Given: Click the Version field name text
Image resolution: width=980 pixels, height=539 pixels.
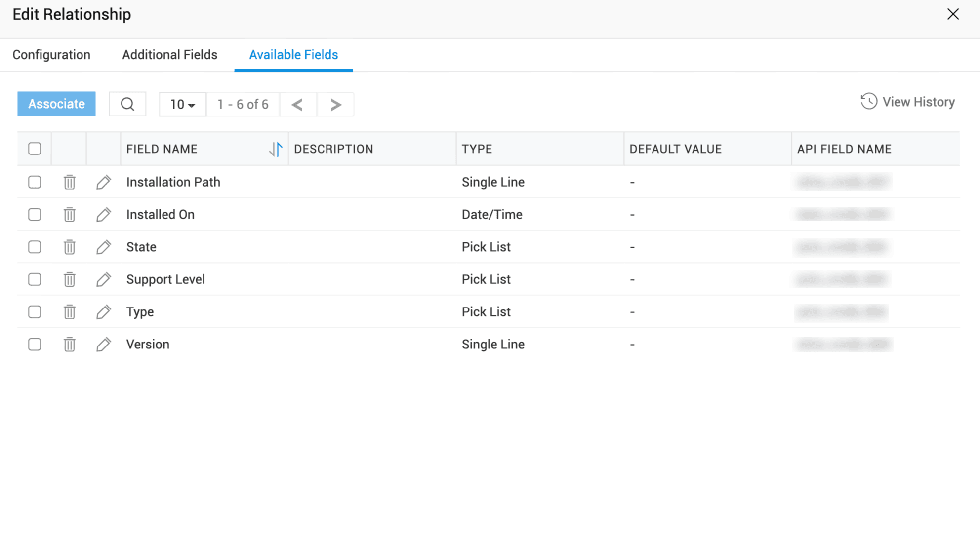Looking at the screenshot, I should pyautogui.click(x=148, y=344).
